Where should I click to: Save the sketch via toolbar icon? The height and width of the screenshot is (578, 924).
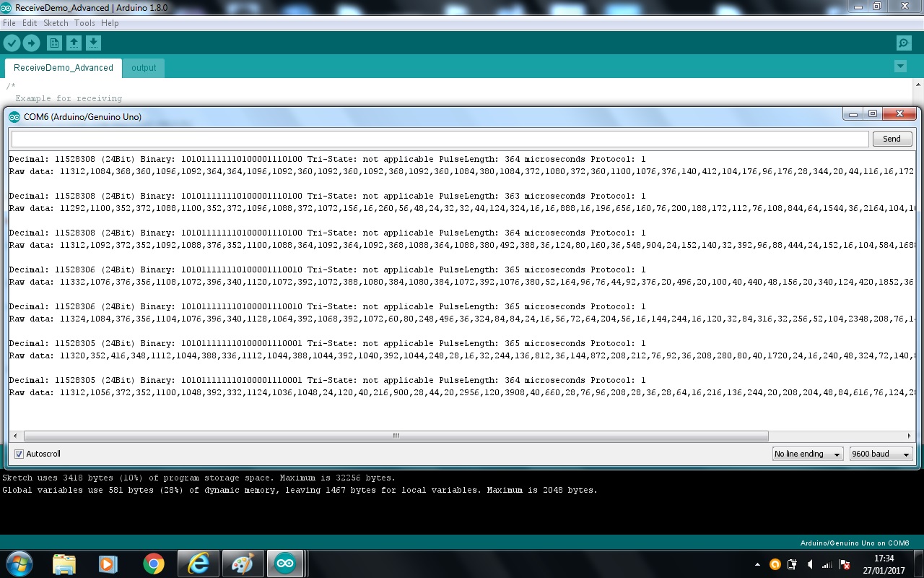coord(94,43)
